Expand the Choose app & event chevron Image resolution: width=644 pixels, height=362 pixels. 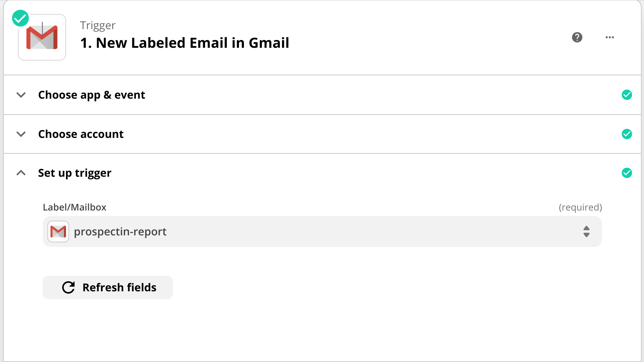pyautogui.click(x=21, y=95)
